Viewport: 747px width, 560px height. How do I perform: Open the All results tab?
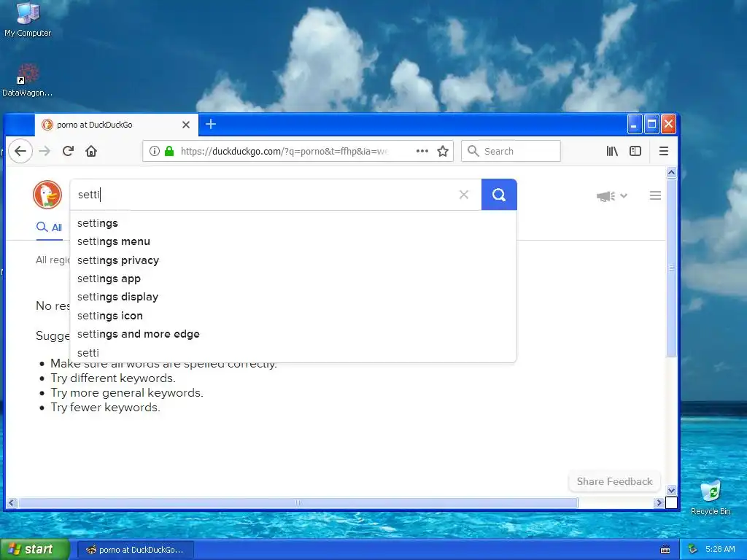tap(49, 227)
